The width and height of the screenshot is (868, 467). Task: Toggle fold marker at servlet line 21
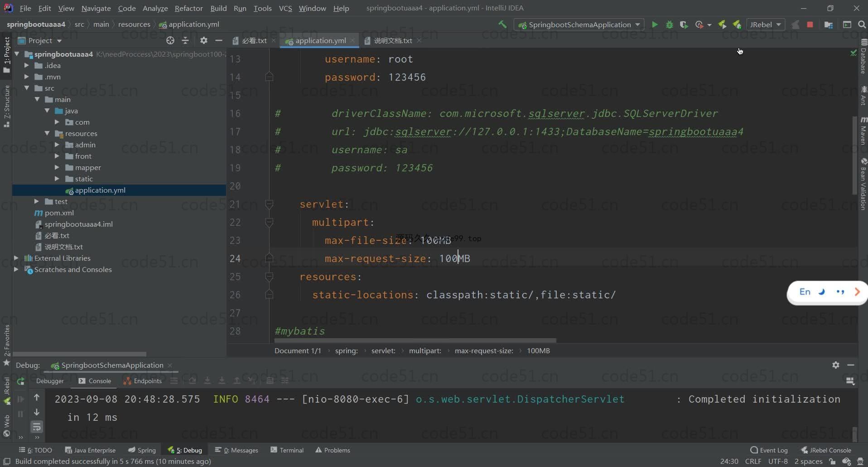pos(269,204)
